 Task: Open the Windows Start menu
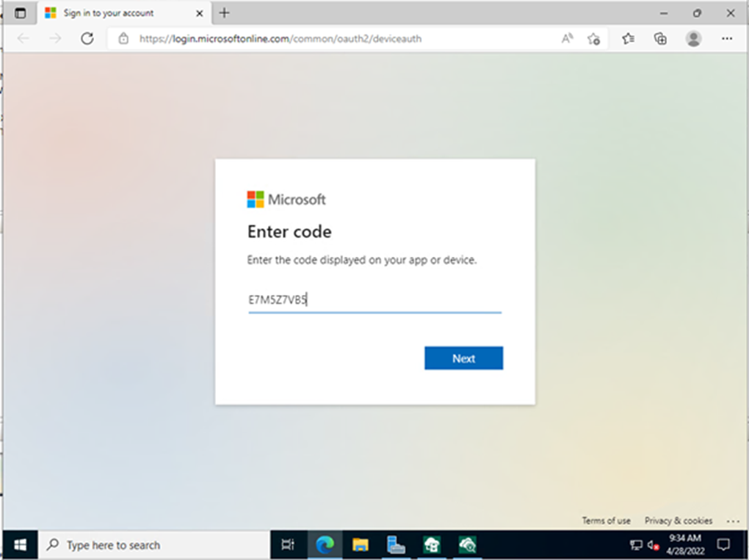(x=21, y=545)
